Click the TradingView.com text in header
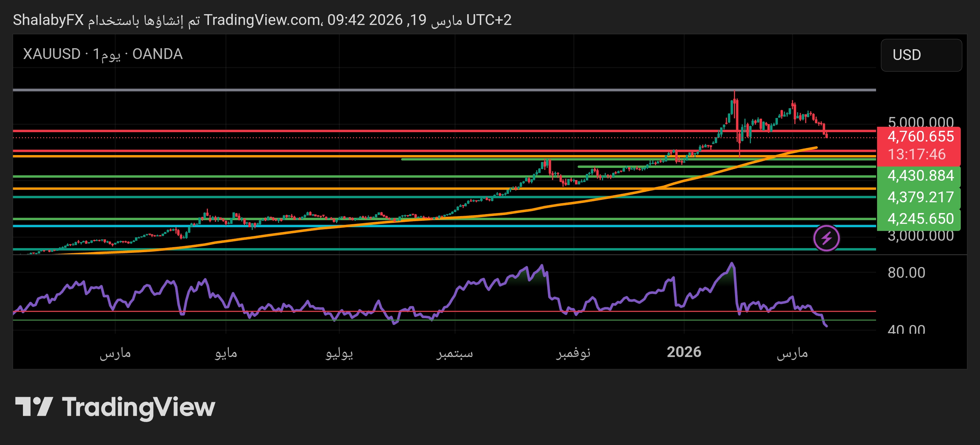Viewport: 980px width, 445px height. click(x=262, y=20)
